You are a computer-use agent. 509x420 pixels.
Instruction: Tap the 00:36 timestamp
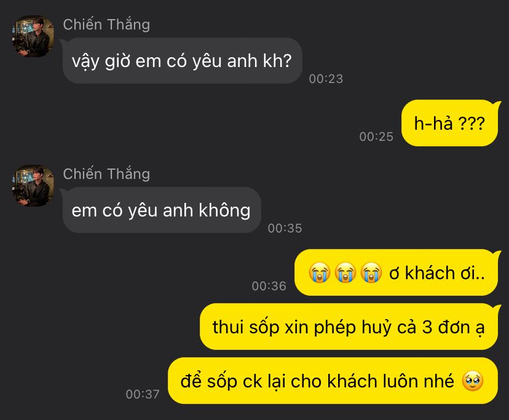(269, 286)
